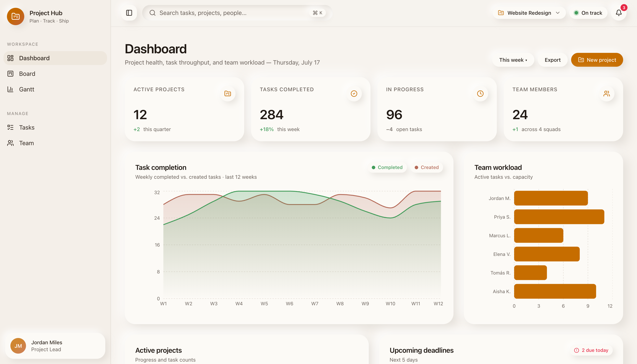
Task: Click the Gantt chart icon in sidebar
Action: (10, 89)
